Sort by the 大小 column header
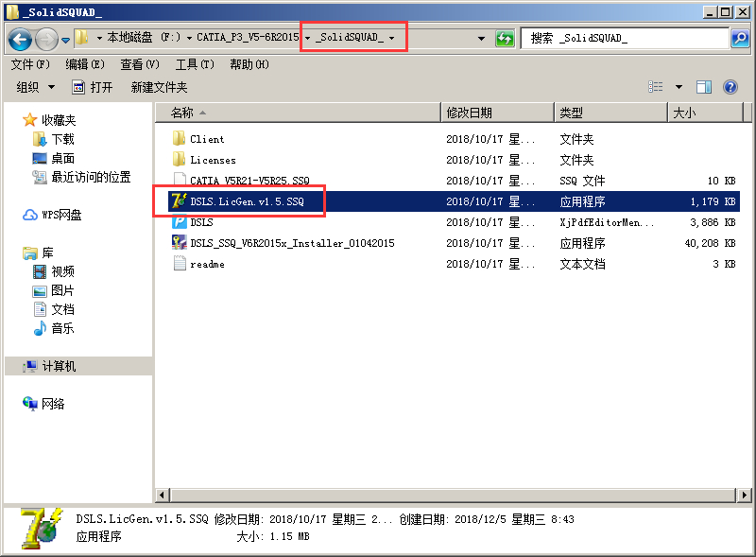 (x=705, y=113)
